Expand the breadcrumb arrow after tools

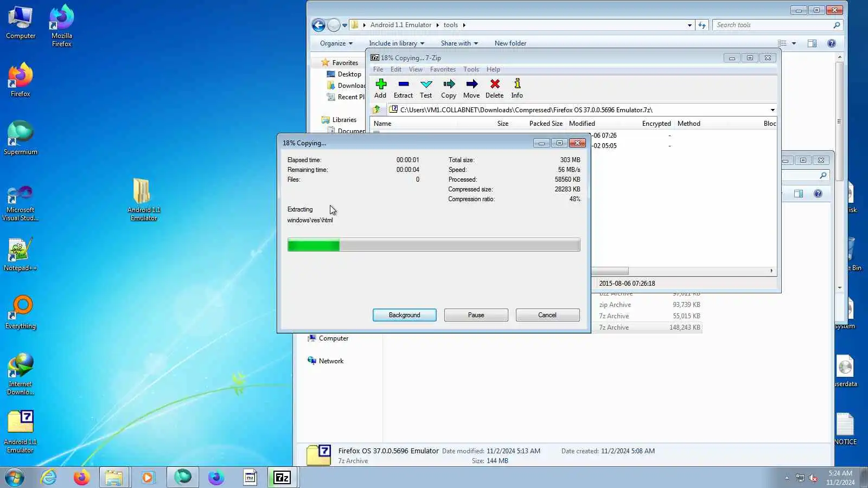point(464,25)
